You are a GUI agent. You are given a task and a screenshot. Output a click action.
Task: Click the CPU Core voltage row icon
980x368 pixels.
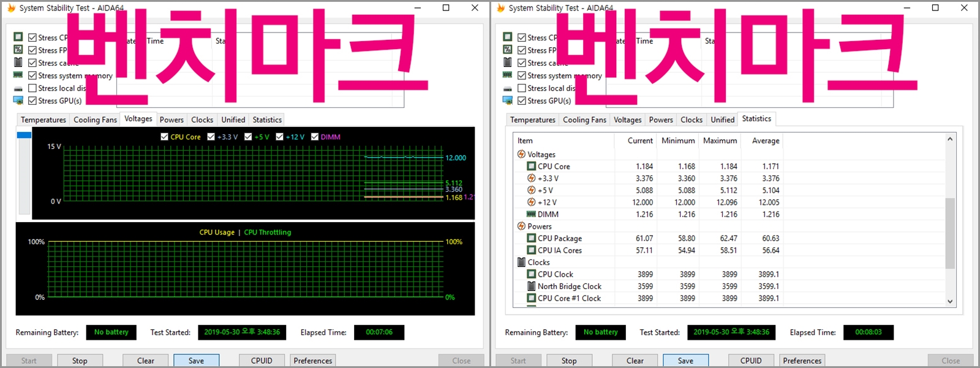[x=532, y=166]
